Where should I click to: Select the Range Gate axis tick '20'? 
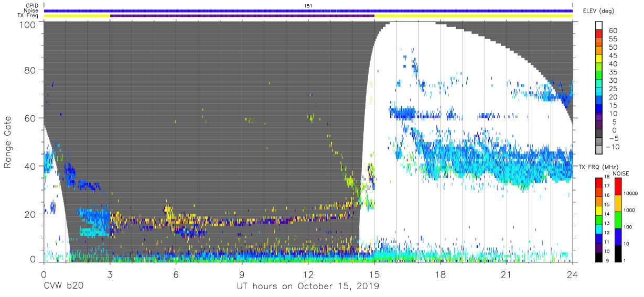(x=30, y=214)
